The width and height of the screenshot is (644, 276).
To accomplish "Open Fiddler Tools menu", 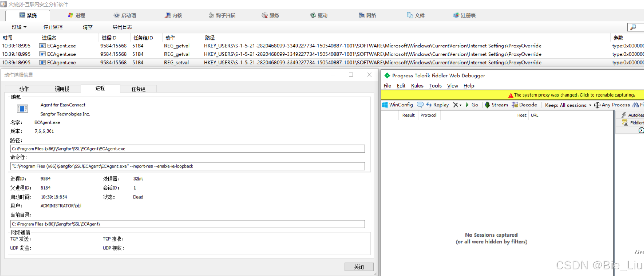I will [435, 86].
